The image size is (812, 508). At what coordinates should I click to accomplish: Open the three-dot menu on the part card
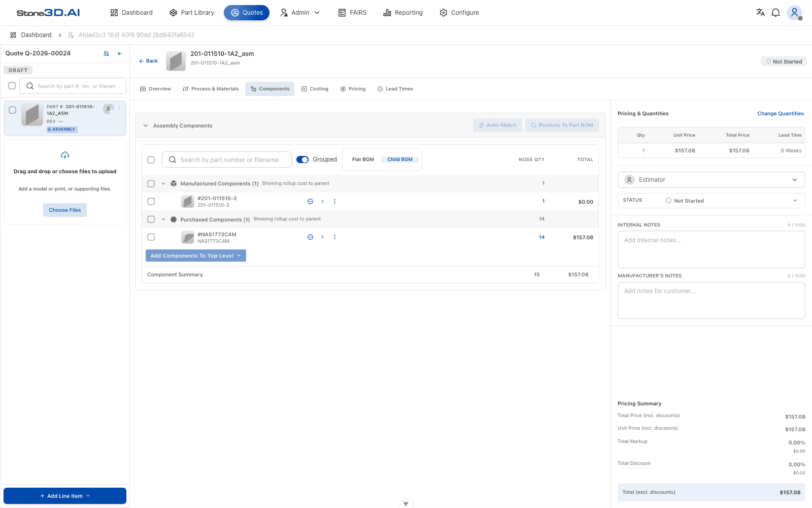pyautogui.click(x=119, y=108)
